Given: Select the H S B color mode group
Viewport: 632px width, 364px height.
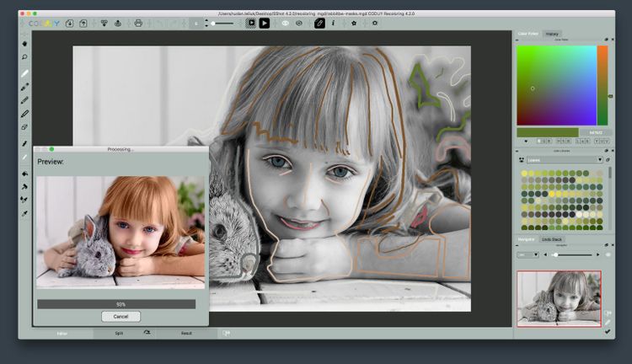Looking at the screenshot, I should click(543, 141).
